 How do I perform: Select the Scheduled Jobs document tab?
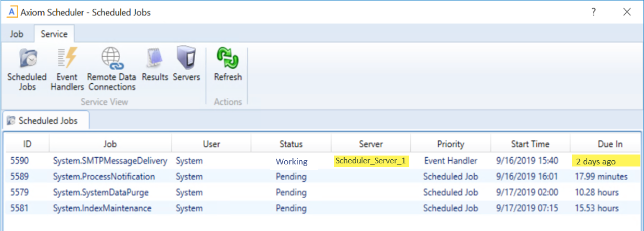click(46, 121)
